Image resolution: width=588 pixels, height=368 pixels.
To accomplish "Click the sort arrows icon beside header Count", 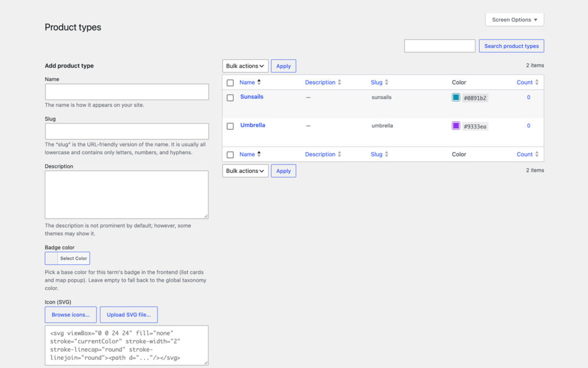I will pyautogui.click(x=537, y=82).
